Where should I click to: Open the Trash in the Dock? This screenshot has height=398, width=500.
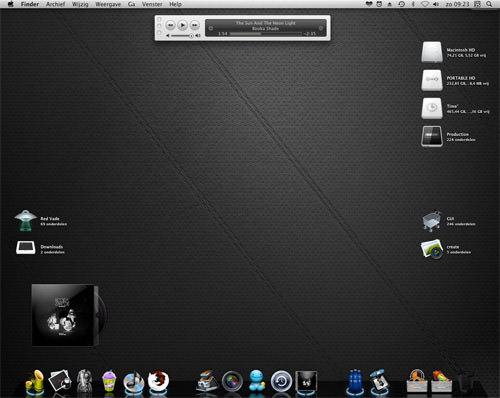click(466, 380)
